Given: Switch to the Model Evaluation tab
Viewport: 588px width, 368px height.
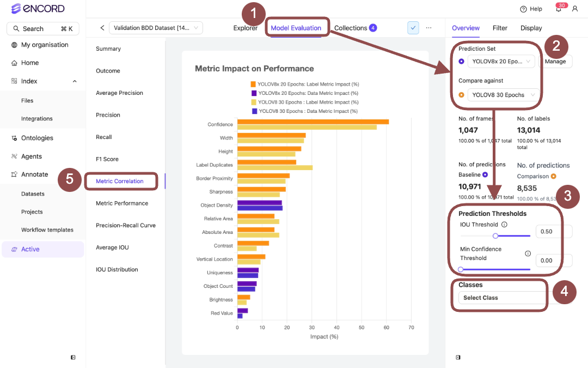Looking at the screenshot, I should click(x=296, y=28).
